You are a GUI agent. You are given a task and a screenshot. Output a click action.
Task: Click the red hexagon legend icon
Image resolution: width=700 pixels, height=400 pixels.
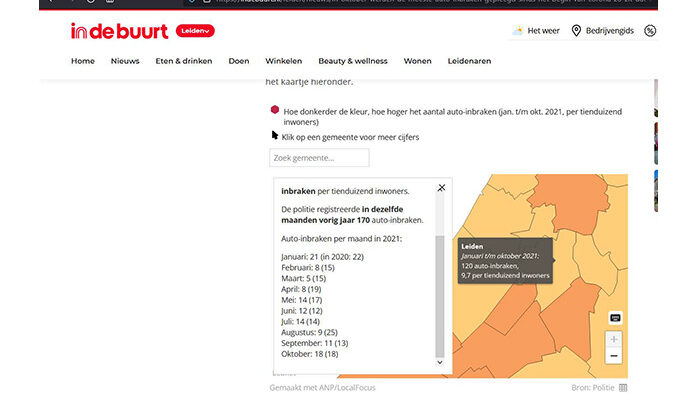[275, 109]
